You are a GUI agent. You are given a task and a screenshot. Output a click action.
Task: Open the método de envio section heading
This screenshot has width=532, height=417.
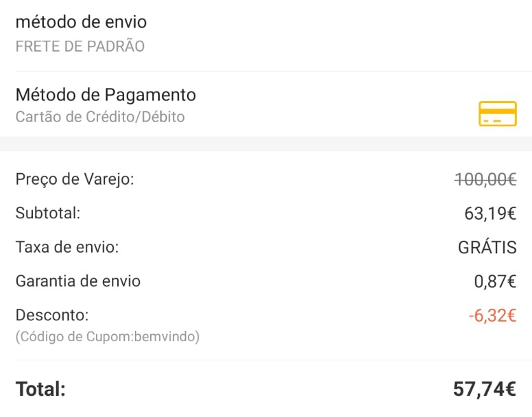pos(81,22)
